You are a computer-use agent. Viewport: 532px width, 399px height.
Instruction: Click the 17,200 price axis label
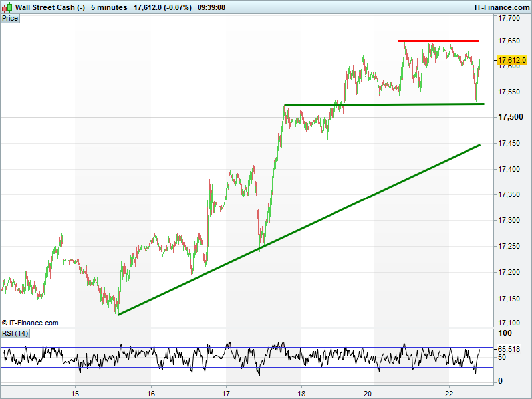click(509, 272)
